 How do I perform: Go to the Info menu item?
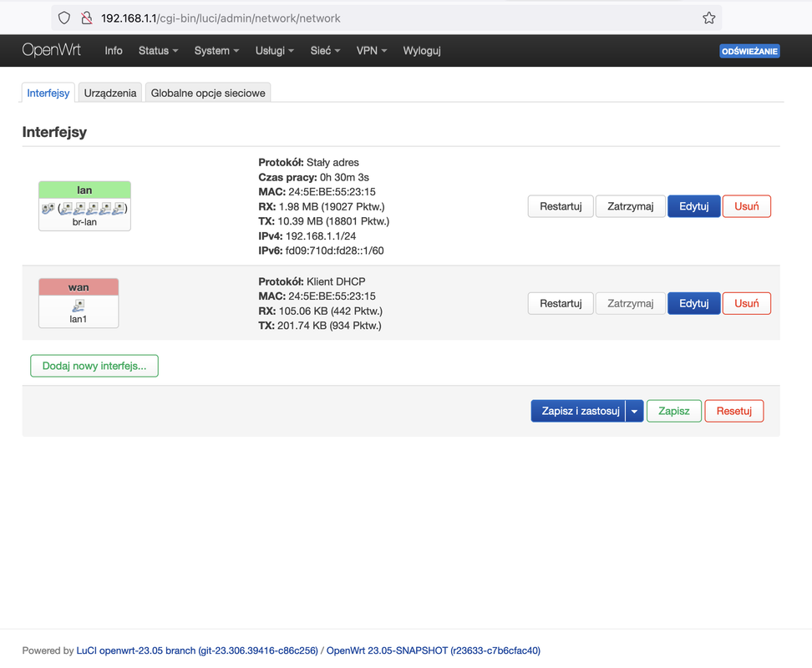point(114,51)
